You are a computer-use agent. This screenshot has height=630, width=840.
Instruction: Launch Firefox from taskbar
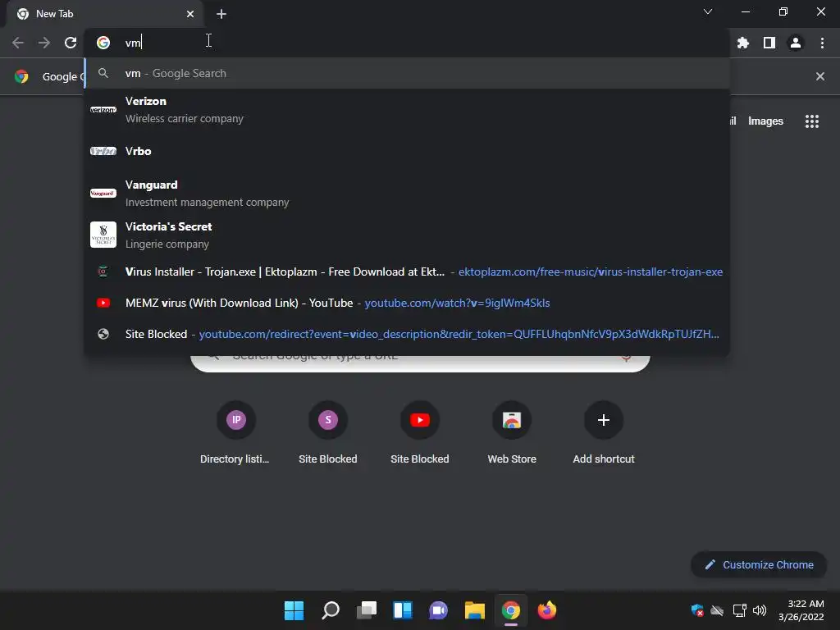pyautogui.click(x=547, y=610)
